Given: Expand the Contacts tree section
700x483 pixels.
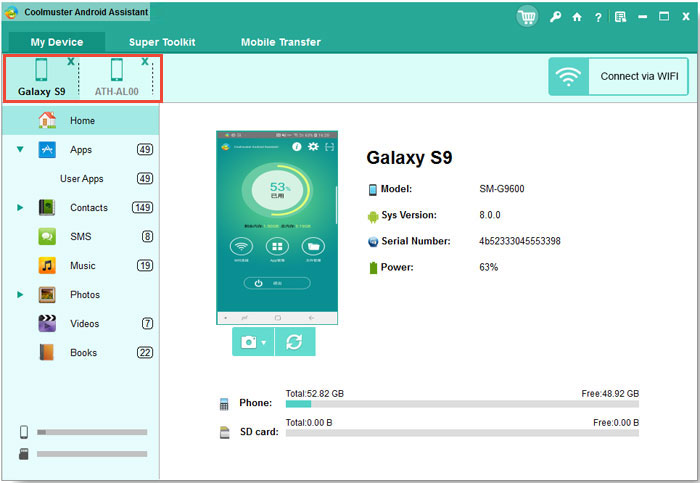Looking at the screenshot, I should click(20, 208).
